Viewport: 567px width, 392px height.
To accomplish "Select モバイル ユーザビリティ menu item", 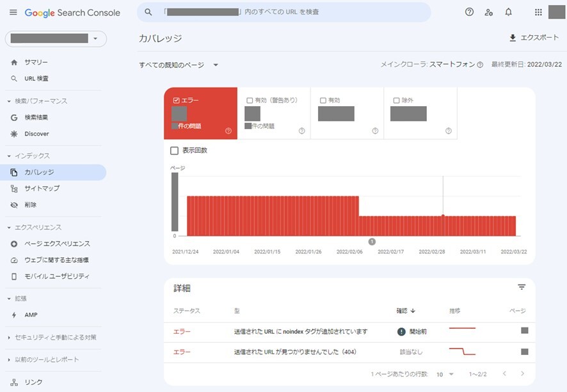I will click(57, 276).
